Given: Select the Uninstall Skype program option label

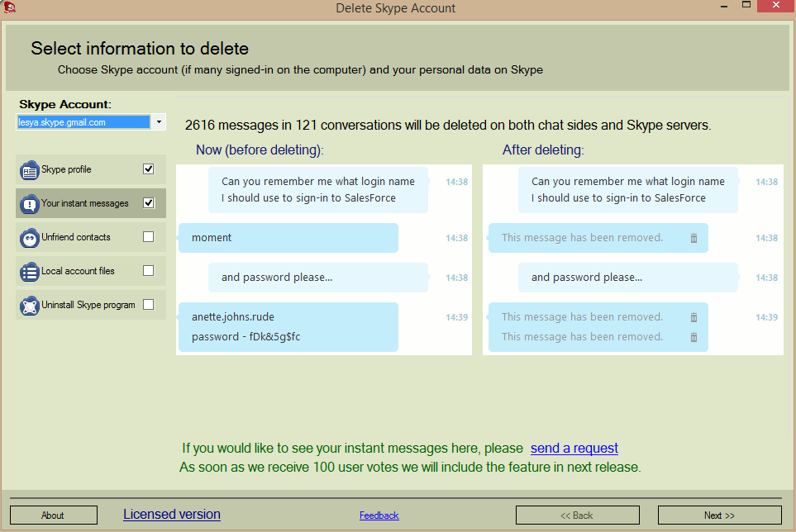Looking at the screenshot, I should (88, 306).
